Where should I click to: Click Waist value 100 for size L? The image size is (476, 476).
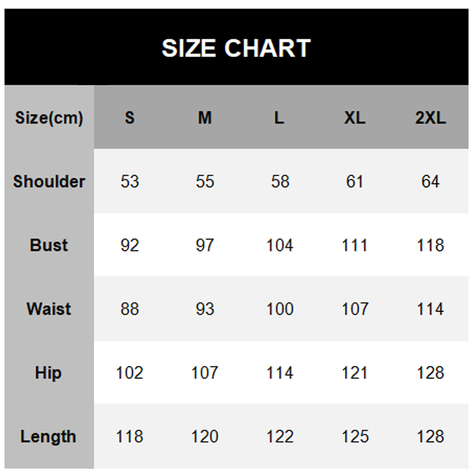coord(280,309)
